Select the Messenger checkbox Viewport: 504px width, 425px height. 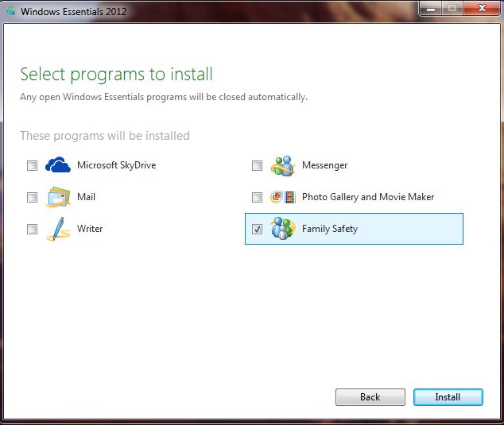pos(257,165)
